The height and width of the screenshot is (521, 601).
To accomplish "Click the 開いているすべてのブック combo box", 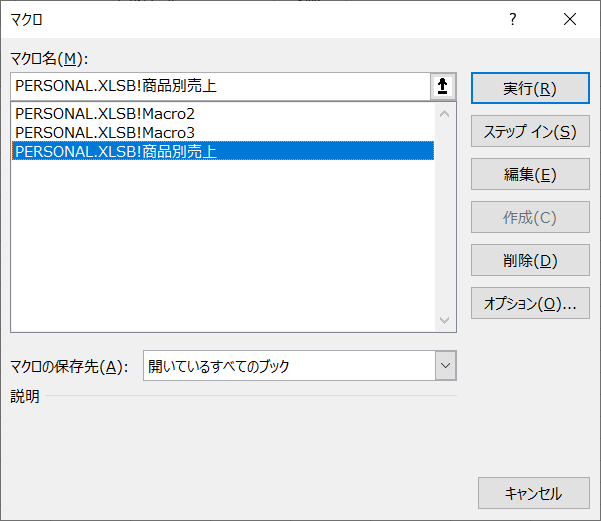I will pyautogui.click(x=288, y=366).
